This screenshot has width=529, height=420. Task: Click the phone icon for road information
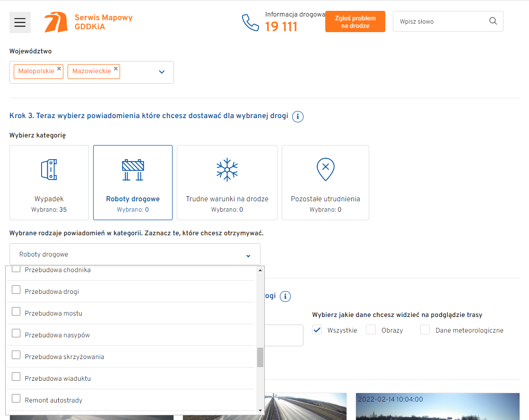[x=250, y=22]
